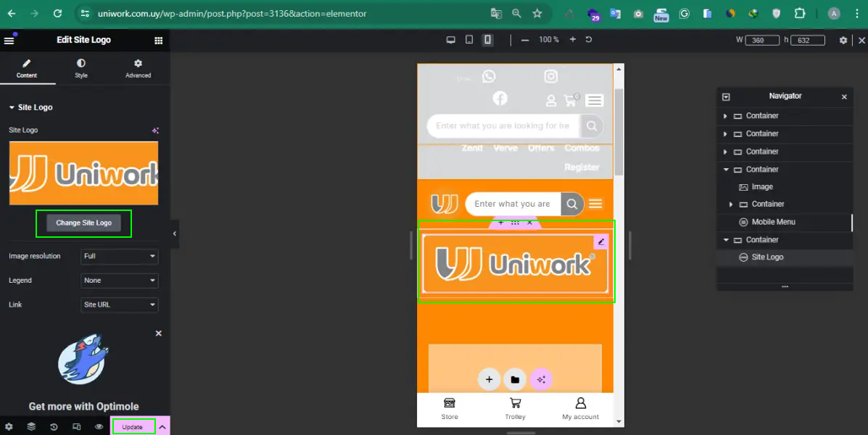Click the preview width W field
This screenshot has height=435, width=868.
[x=762, y=40]
